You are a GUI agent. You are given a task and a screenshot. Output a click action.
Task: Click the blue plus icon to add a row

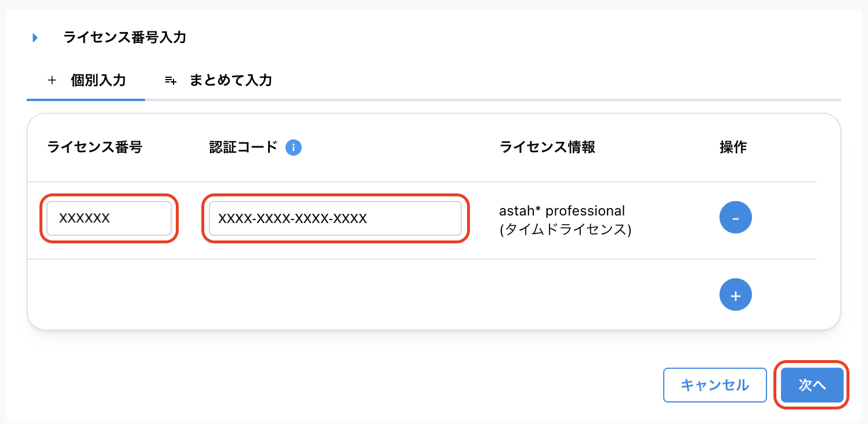click(735, 294)
